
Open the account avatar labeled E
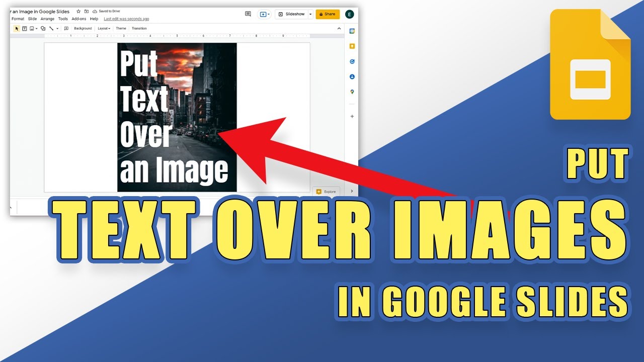(x=349, y=14)
